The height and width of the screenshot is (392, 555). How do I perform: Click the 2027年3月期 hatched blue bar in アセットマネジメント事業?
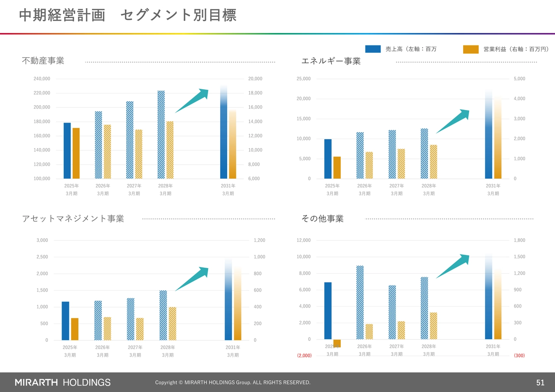coord(131,319)
